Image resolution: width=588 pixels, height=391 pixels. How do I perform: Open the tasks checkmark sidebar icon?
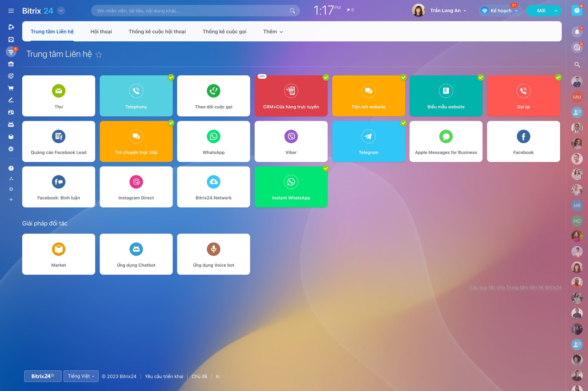[11, 39]
